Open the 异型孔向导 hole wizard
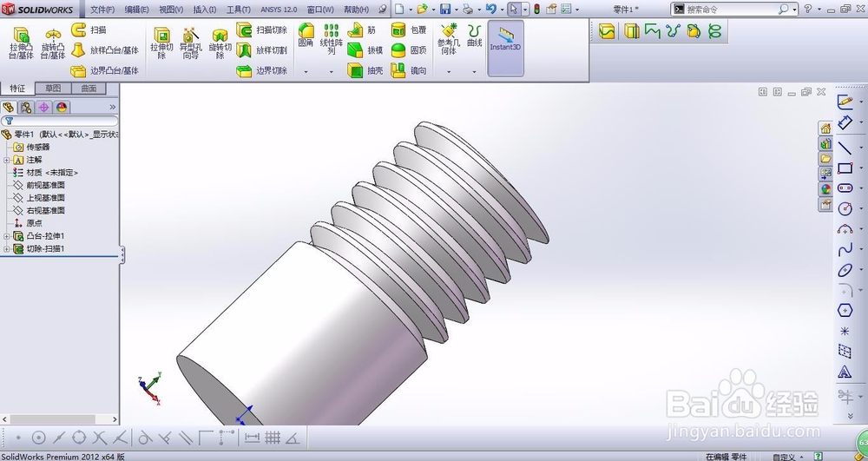868x461 pixels. click(191, 43)
